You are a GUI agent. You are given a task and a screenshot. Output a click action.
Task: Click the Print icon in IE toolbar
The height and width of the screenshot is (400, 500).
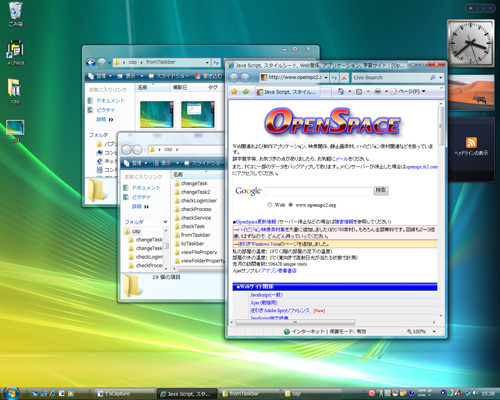pyautogui.click(x=377, y=91)
